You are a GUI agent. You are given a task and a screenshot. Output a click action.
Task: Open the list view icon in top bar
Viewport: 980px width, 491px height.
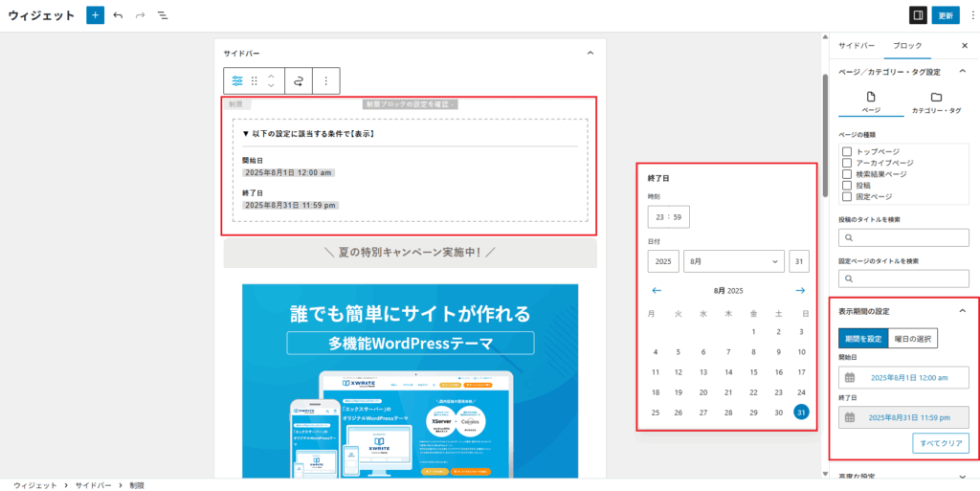tap(163, 15)
